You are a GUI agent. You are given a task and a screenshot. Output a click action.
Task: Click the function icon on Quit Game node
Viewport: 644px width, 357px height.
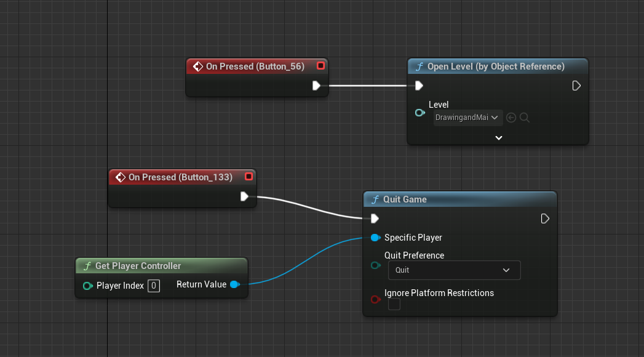375,199
